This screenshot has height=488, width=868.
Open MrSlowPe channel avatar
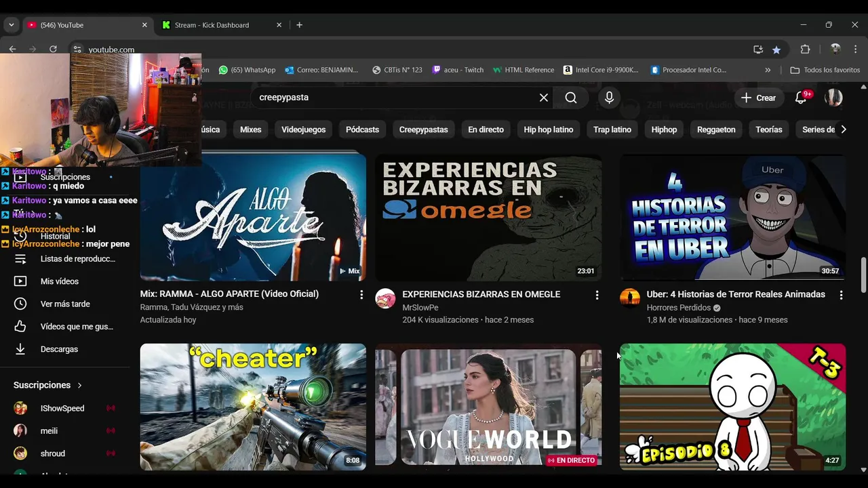tap(385, 298)
